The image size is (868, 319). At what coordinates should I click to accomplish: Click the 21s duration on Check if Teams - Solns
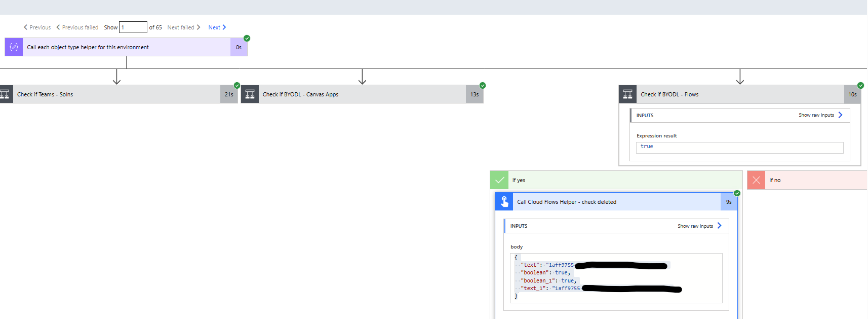pyautogui.click(x=229, y=94)
